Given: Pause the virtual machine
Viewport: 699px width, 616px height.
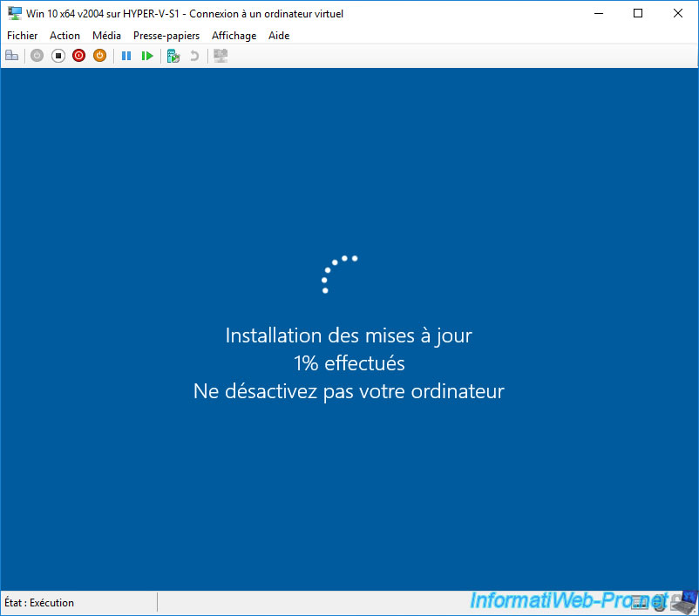Looking at the screenshot, I should 126,56.
